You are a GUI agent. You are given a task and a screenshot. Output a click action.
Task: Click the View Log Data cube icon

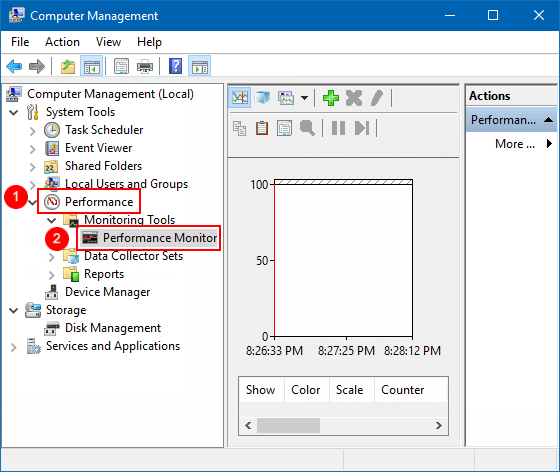click(x=262, y=98)
